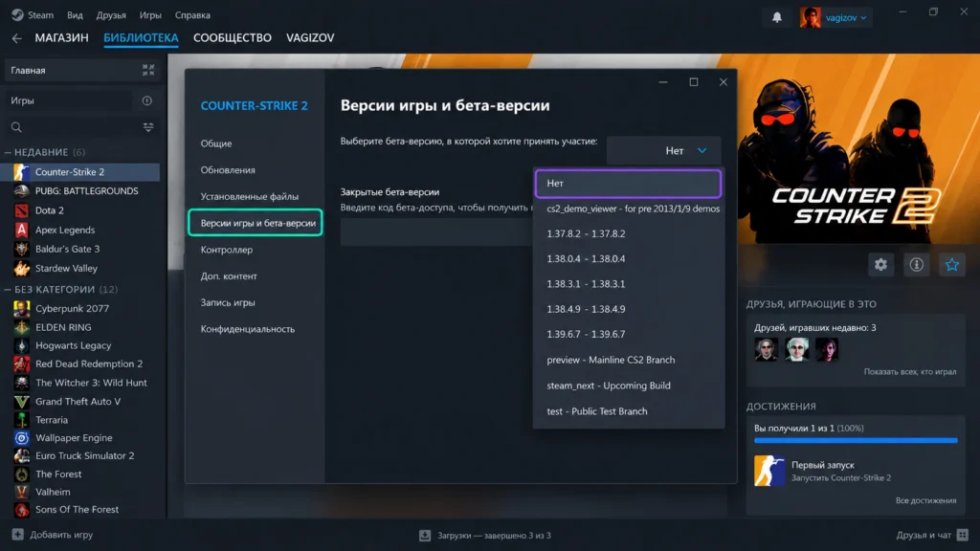Click the first friend avatar thumbnail
Viewport: 980px width, 551px height.
click(767, 349)
